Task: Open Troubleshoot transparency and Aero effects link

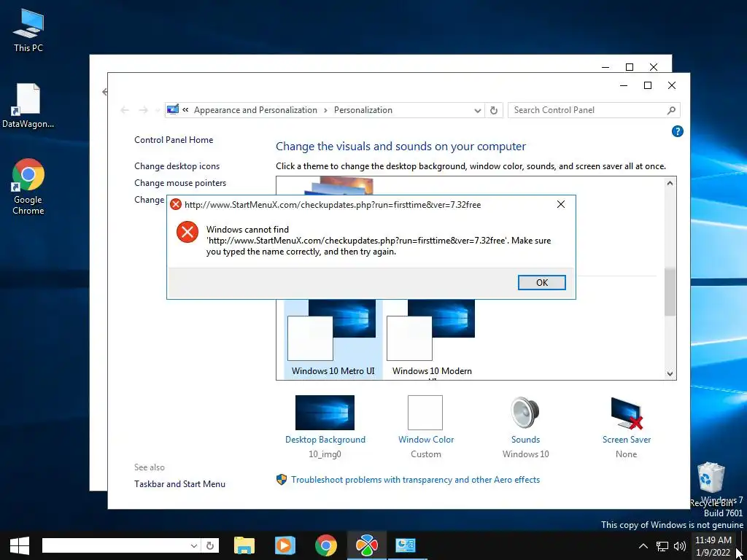Action: tap(415, 480)
